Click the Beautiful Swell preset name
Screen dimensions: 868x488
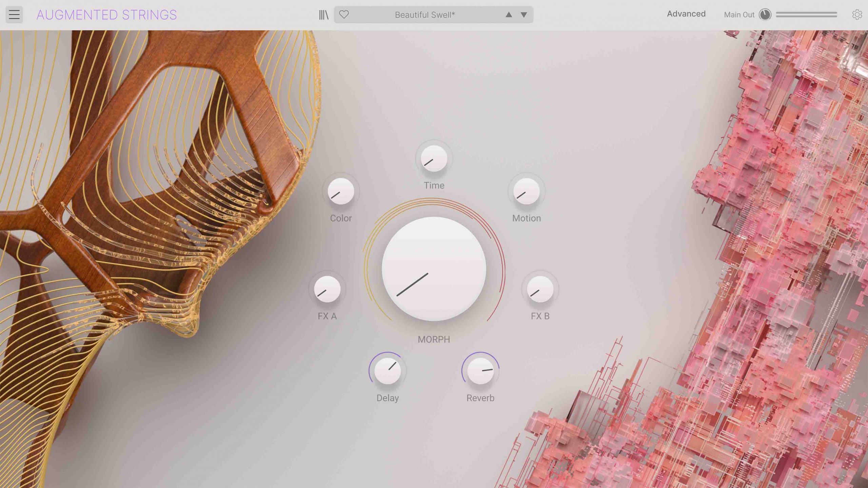pos(425,15)
